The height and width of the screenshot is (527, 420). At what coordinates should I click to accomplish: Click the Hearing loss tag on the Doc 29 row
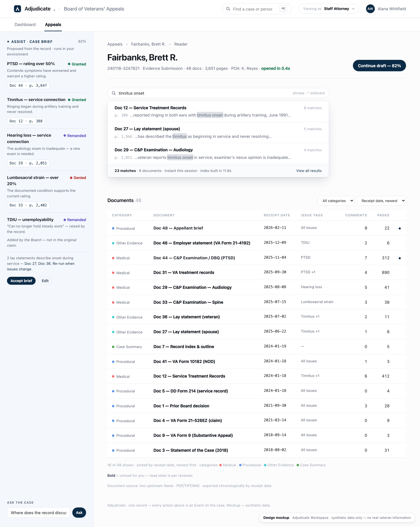pyautogui.click(x=311, y=287)
